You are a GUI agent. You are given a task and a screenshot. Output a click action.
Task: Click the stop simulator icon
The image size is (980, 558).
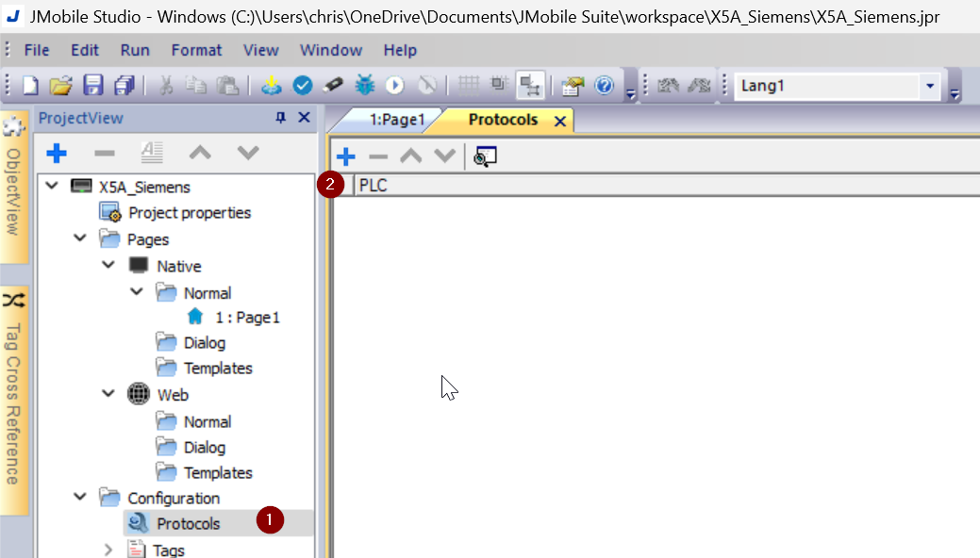(x=427, y=85)
